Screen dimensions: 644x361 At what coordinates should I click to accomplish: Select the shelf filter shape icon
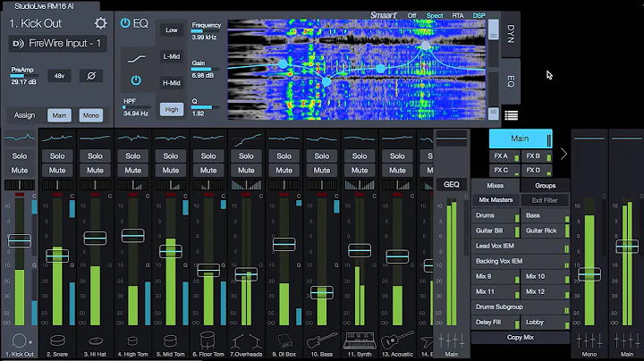point(136,59)
